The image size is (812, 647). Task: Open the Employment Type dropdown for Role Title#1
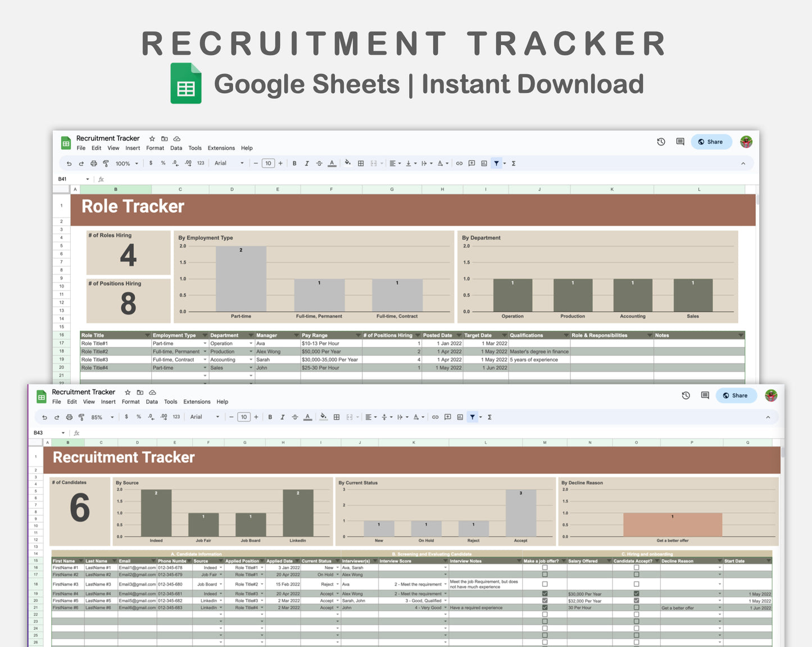tap(205, 343)
